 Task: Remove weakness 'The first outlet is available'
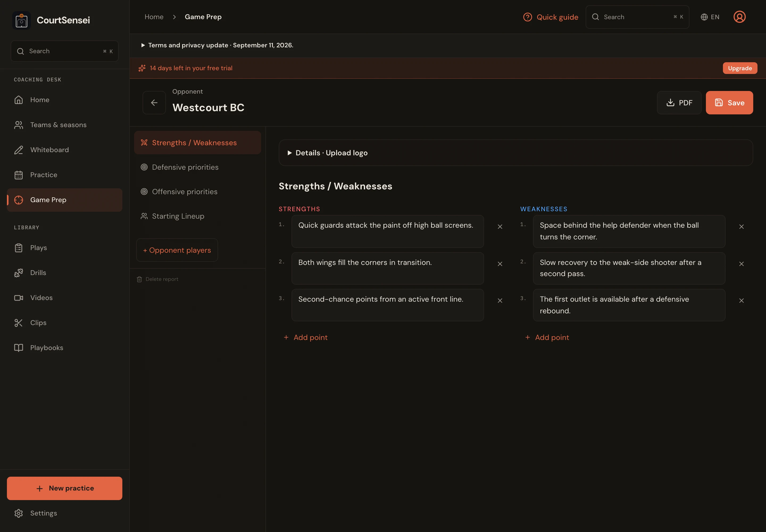click(741, 301)
